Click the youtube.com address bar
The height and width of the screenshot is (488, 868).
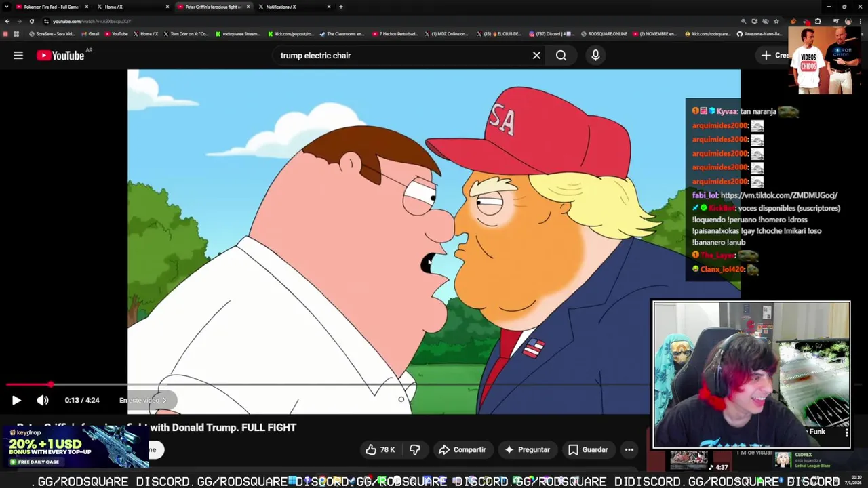point(393,21)
